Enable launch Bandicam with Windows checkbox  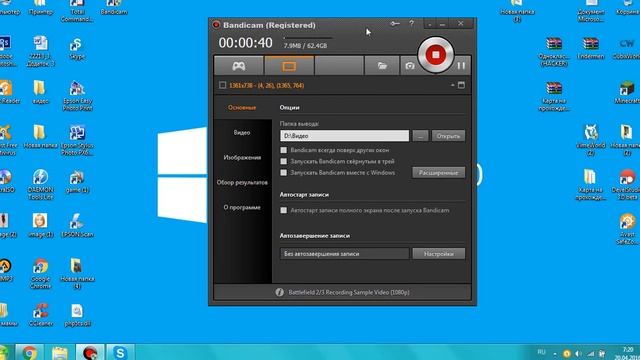click(x=284, y=173)
